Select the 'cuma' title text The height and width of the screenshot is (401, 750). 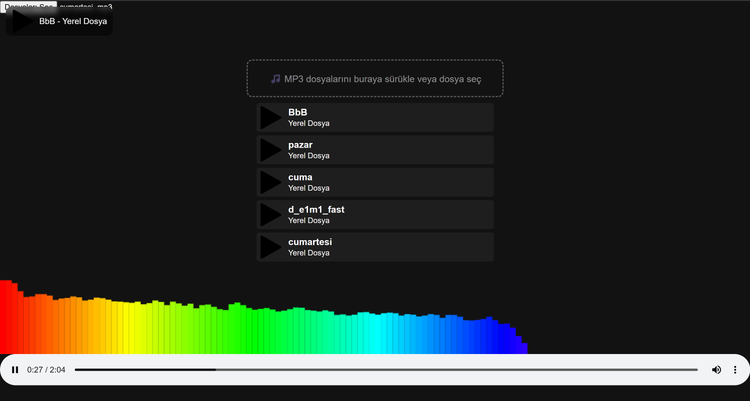tap(300, 178)
